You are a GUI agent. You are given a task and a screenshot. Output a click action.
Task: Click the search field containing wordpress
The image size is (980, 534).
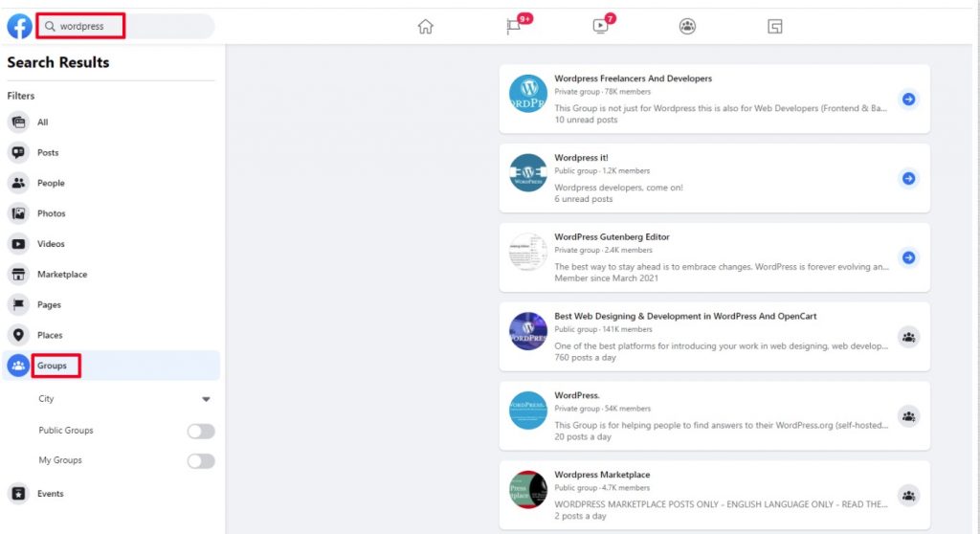124,26
